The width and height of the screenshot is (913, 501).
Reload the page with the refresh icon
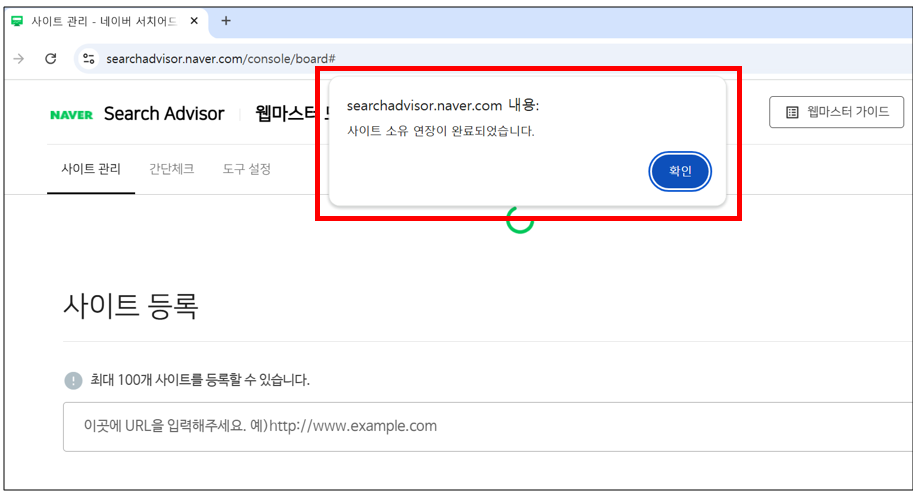51,58
